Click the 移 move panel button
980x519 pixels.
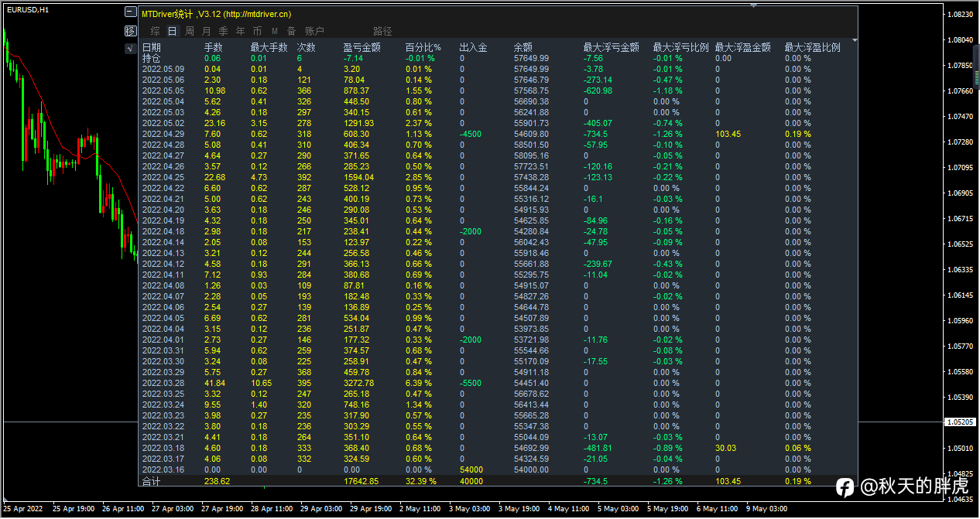point(130,31)
